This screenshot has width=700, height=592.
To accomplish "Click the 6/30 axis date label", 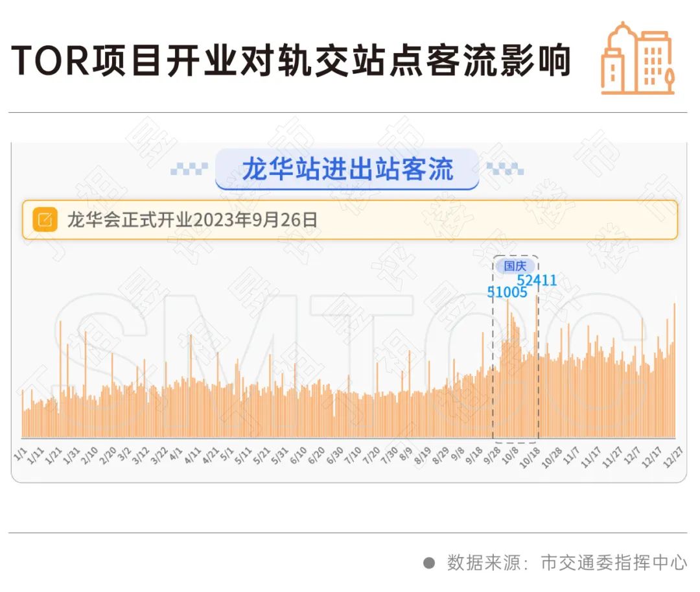I will pyautogui.click(x=335, y=455).
